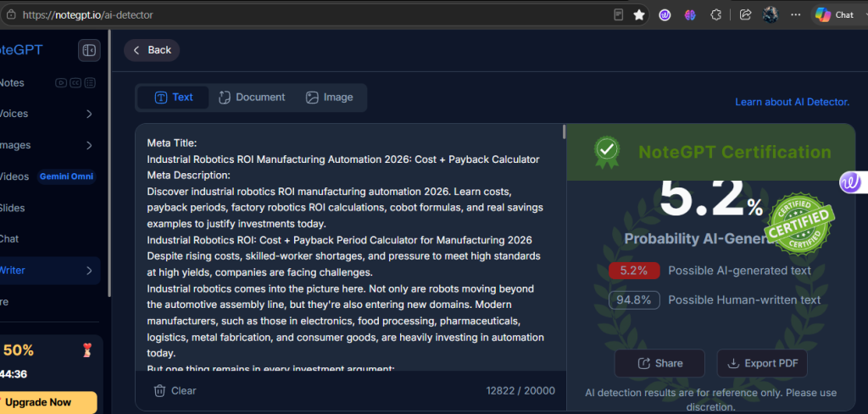
Task: Click the Meta Title: line of text
Action: tap(171, 143)
